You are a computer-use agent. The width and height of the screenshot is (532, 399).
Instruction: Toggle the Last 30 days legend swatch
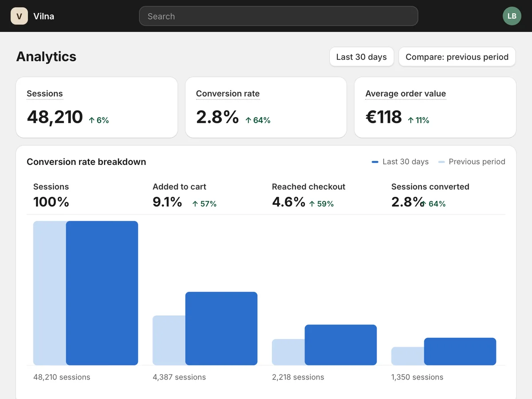375,162
